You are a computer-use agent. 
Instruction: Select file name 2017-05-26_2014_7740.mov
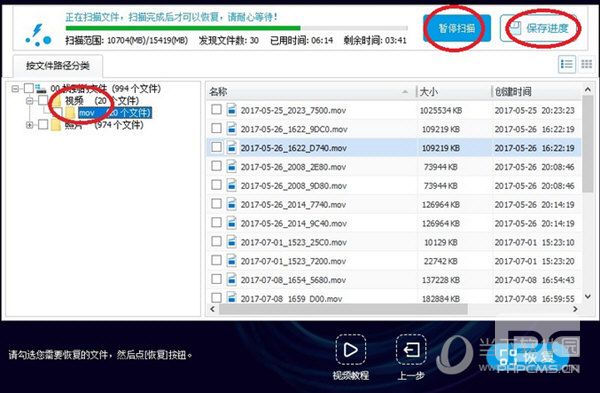293,205
